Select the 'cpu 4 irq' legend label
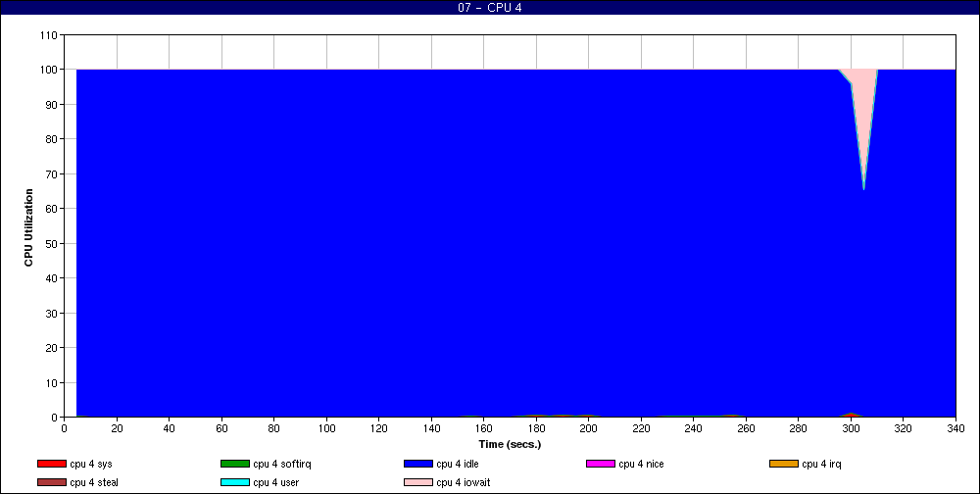Screen dimensions: 980x494 click(822, 464)
